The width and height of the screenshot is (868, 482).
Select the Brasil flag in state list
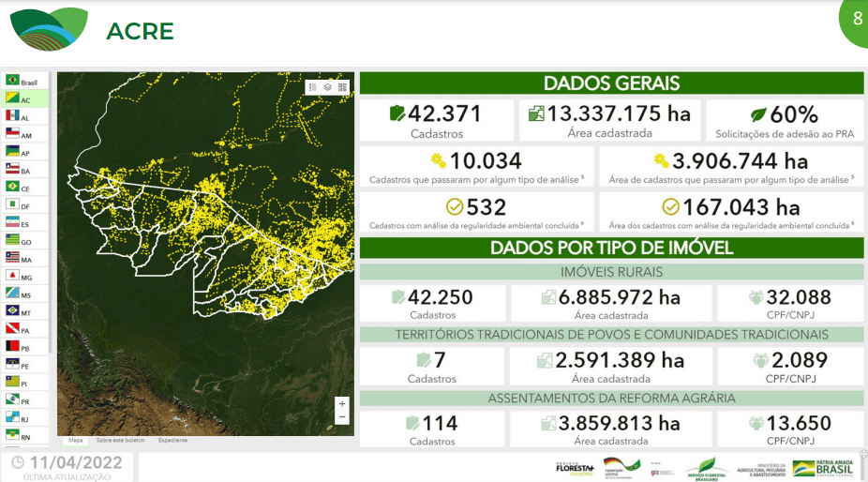[13, 82]
